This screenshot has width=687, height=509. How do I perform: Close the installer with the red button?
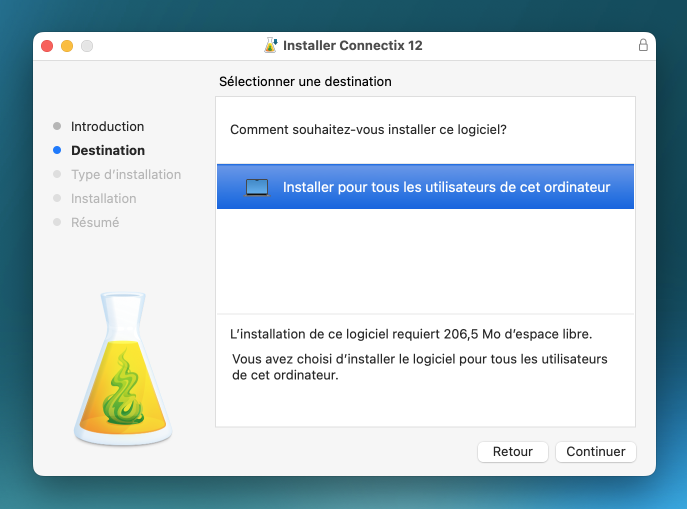tap(47, 46)
